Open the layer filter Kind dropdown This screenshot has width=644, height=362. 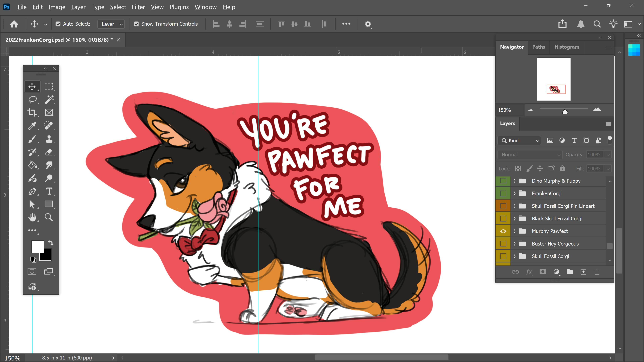(520, 141)
